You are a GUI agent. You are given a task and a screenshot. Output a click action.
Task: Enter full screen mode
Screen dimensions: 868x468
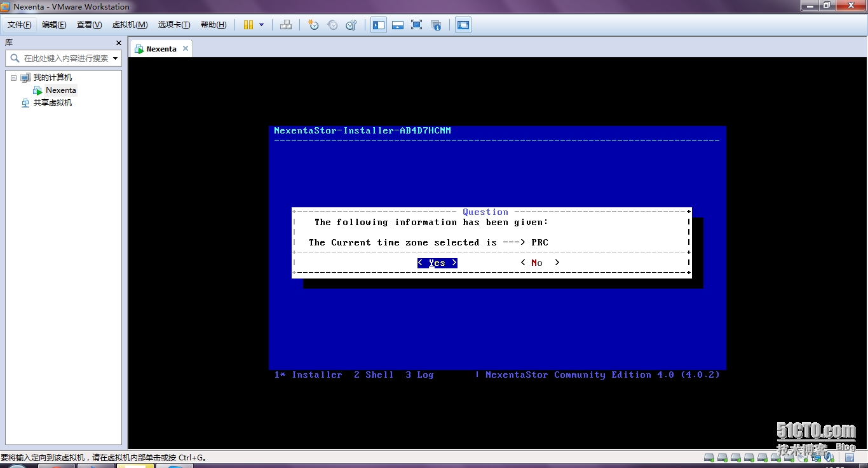[x=417, y=25]
